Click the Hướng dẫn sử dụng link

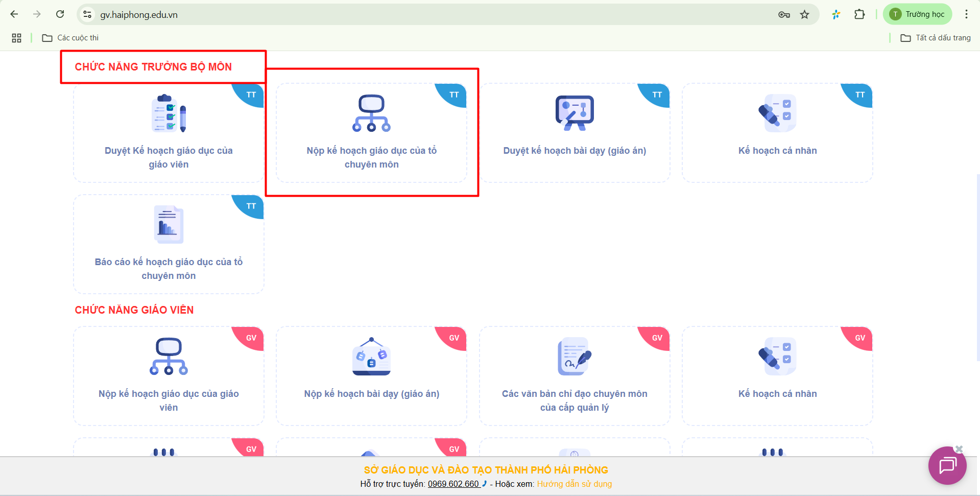[x=574, y=484]
